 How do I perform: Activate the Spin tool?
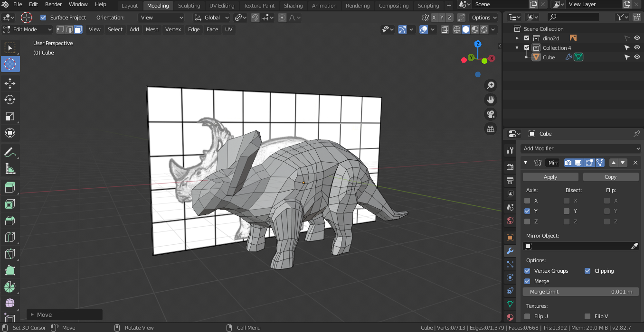point(10,287)
